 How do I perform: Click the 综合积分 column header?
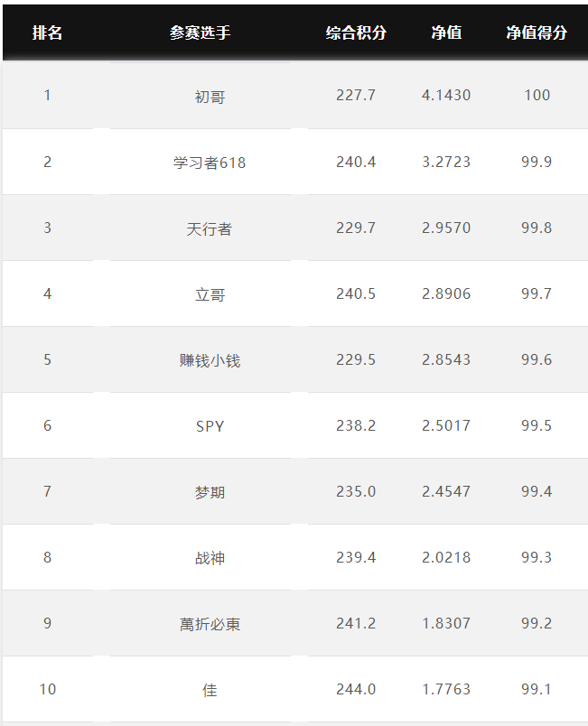(356, 33)
